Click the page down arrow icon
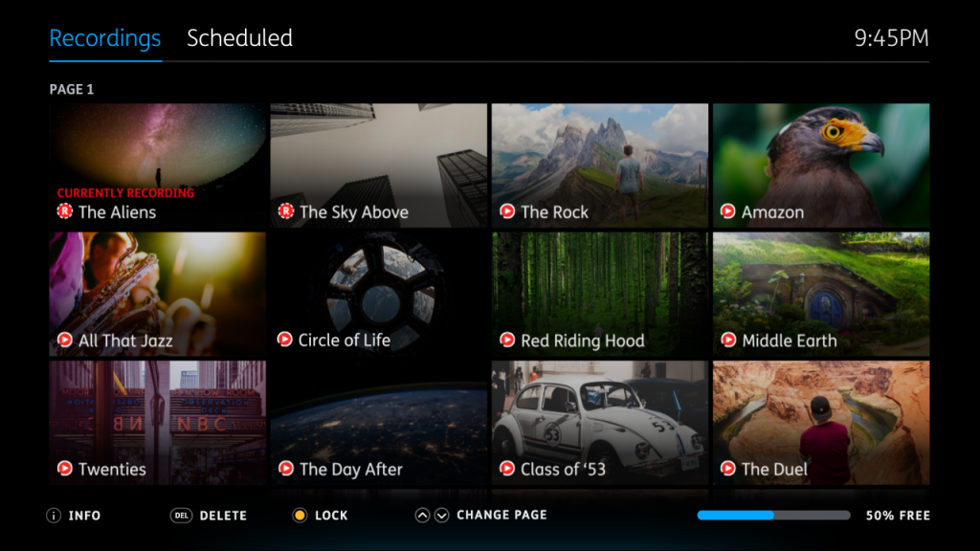Viewport: 980px width, 551px height. point(442,516)
